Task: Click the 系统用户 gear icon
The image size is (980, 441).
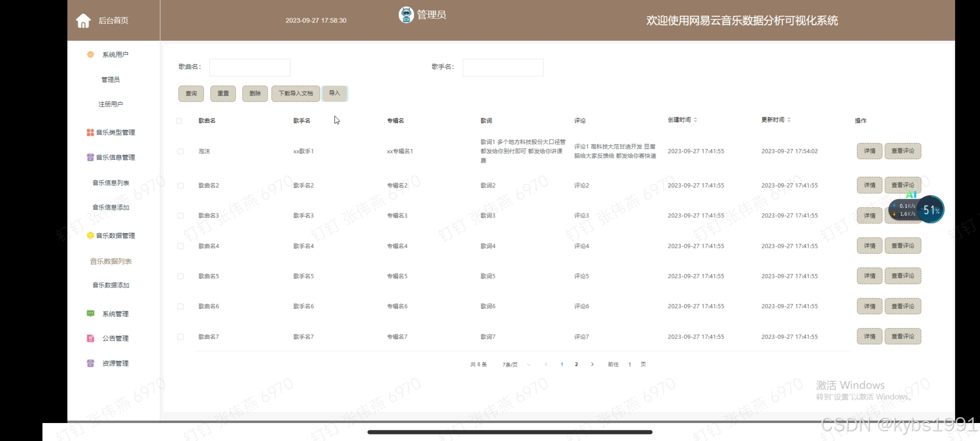Action: (90, 54)
